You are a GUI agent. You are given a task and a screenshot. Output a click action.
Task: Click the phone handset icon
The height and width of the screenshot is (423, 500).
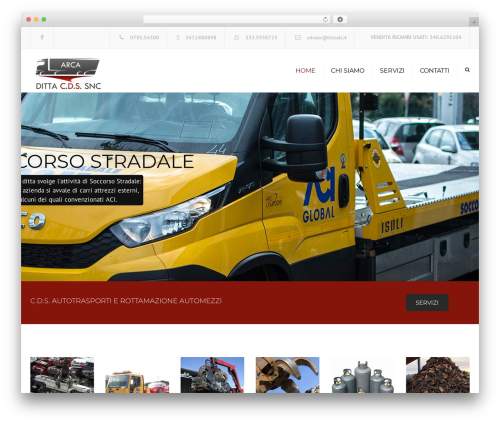click(121, 37)
